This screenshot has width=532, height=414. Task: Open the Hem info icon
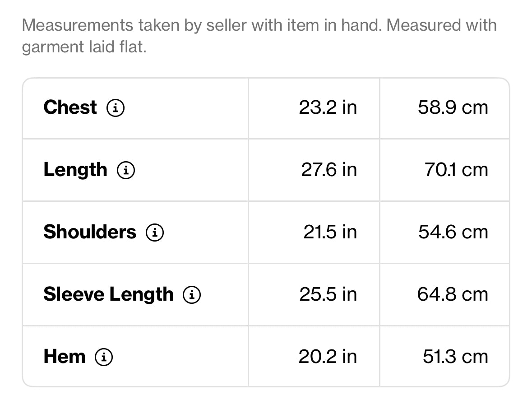click(x=103, y=357)
